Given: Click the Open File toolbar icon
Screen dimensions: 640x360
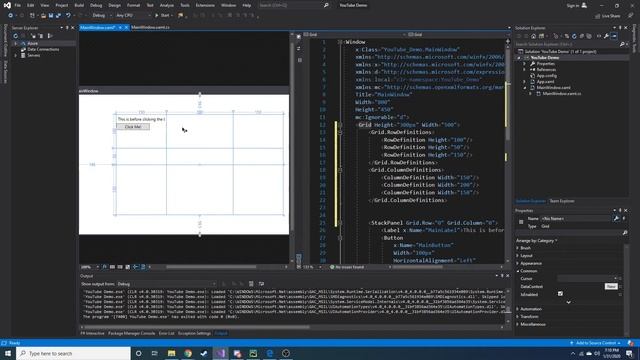Looking at the screenshot, I should click(43, 16).
